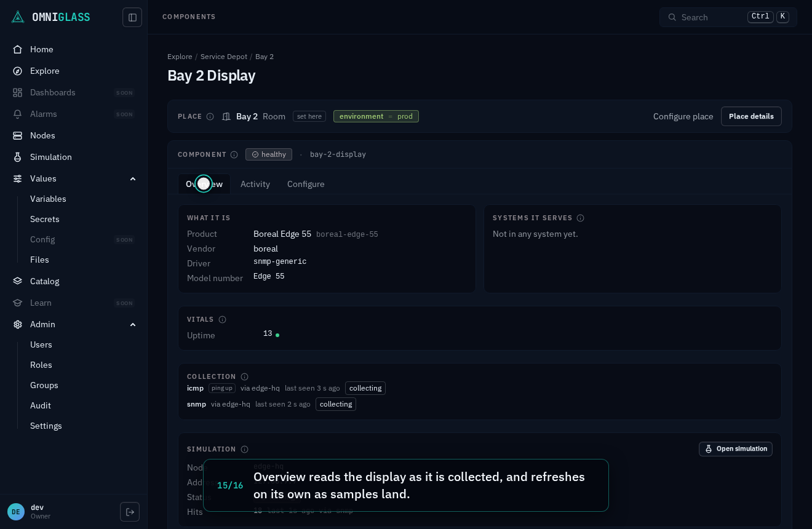Open Nodes via its server icon
This screenshot has width=812, height=529.
pyautogui.click(x=18, y=135)
